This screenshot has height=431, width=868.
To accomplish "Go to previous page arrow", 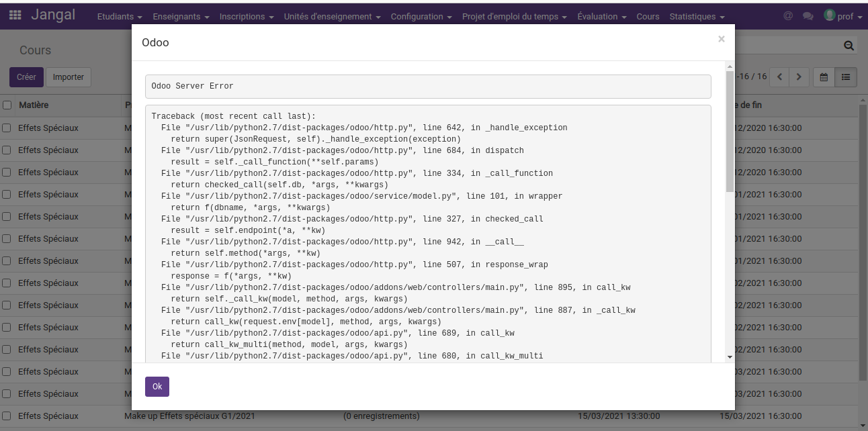I will [779, 77].
